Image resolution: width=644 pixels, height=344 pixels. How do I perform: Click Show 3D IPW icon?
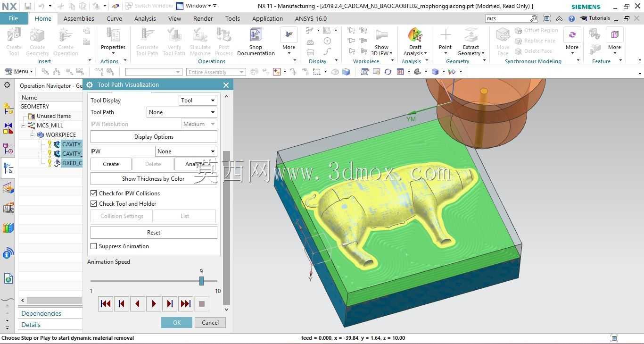click(x=382, y=42)
